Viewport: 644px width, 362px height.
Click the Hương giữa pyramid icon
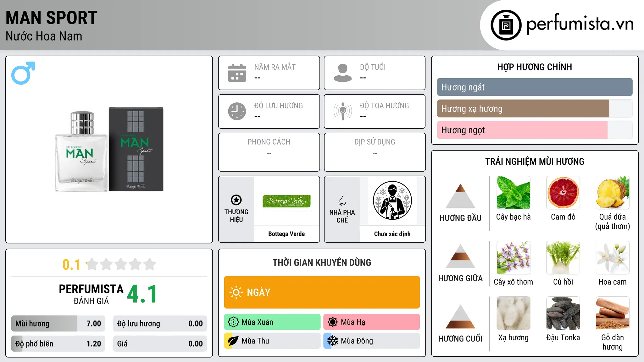[460, 256]
